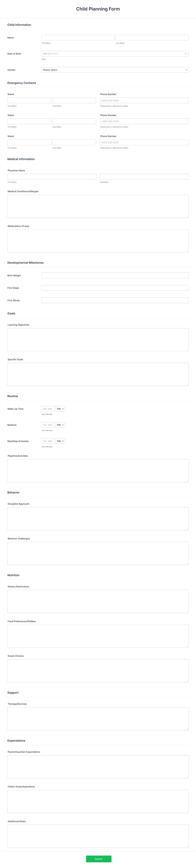Click the First Steps field
The width and height of the screenshot is (196, 868).
point(115,288)
